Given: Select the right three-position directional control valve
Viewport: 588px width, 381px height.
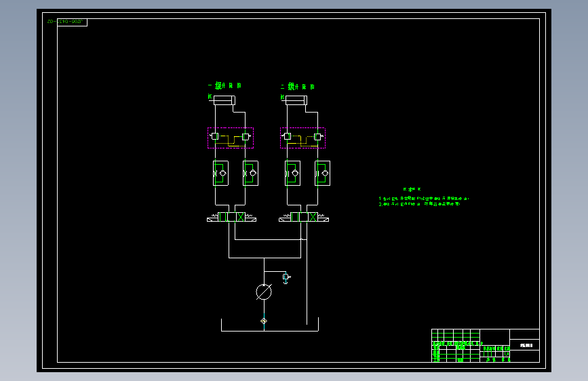Looking at the screenshot, I should [x=304, y=217].
